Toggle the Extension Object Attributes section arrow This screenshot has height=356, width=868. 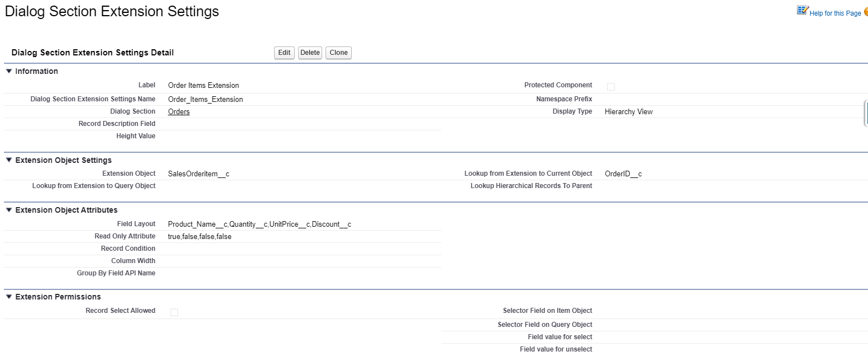[x=9, y=210]
